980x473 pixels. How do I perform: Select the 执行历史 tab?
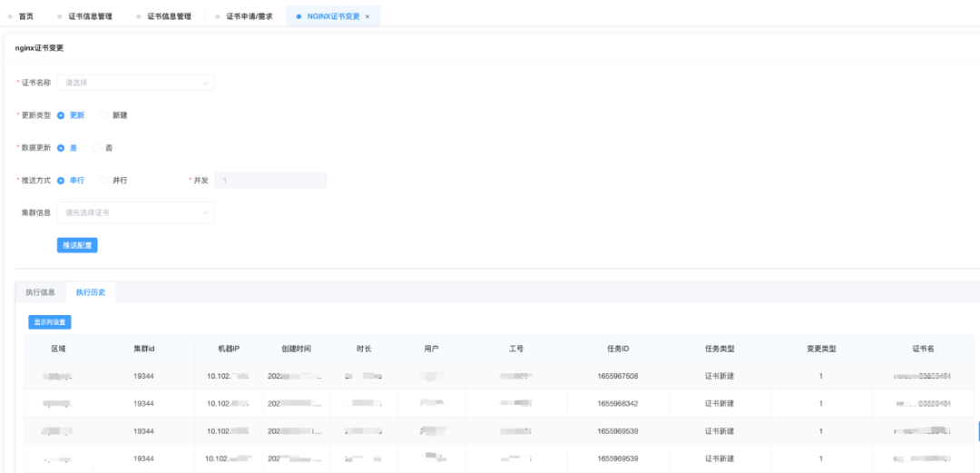(91, 292)
